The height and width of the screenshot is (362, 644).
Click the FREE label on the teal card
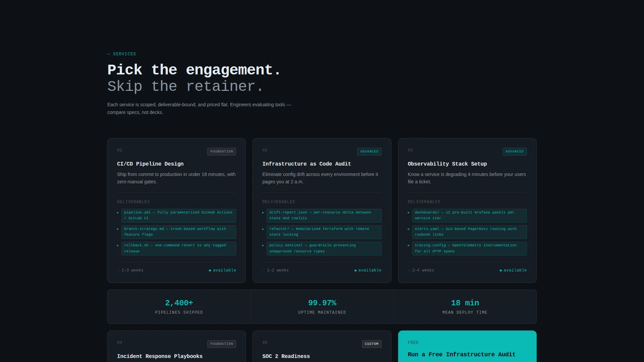click(413, 343)
